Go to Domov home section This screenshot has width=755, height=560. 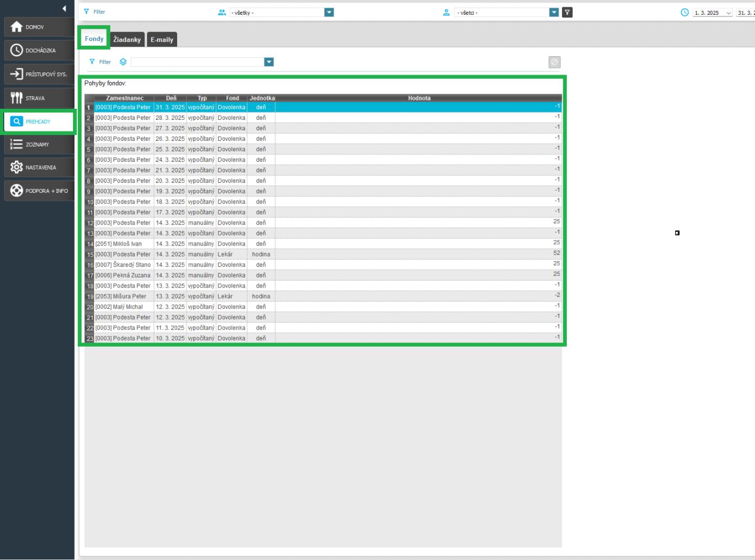pos(39,27)
